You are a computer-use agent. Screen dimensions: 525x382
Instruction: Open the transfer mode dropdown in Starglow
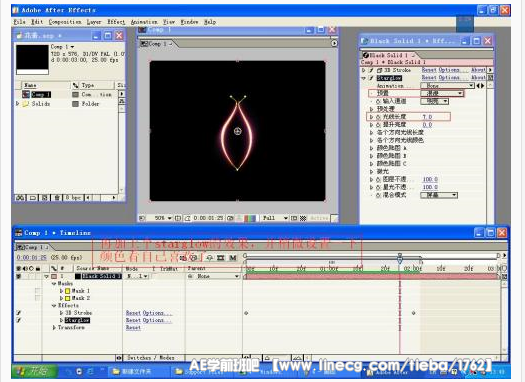click(439, 195)
